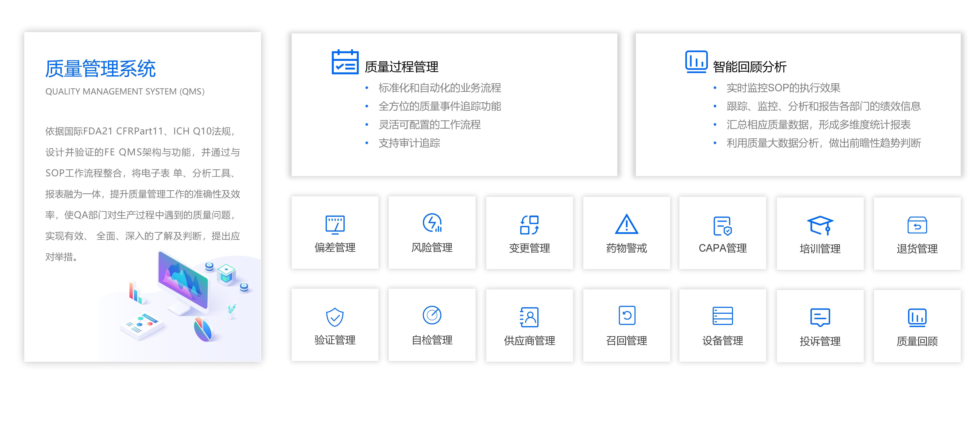Select the 培训管理 label

pos(820,249)
